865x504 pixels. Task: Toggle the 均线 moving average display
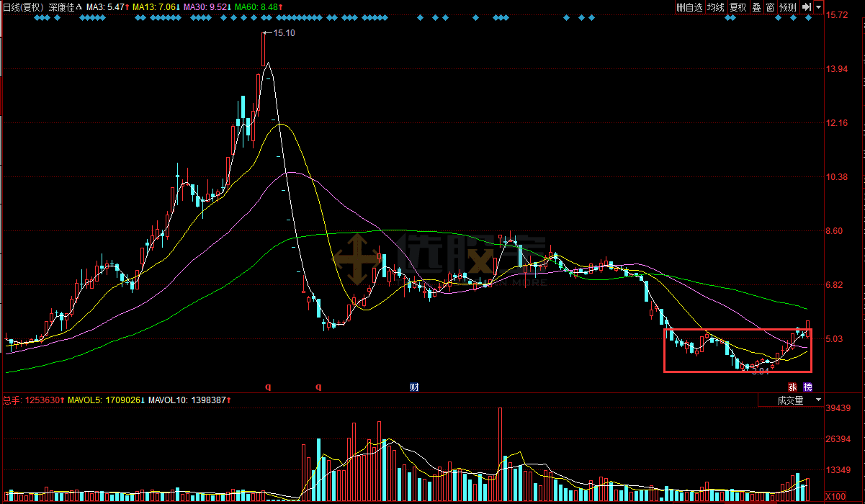pos(715,7)
